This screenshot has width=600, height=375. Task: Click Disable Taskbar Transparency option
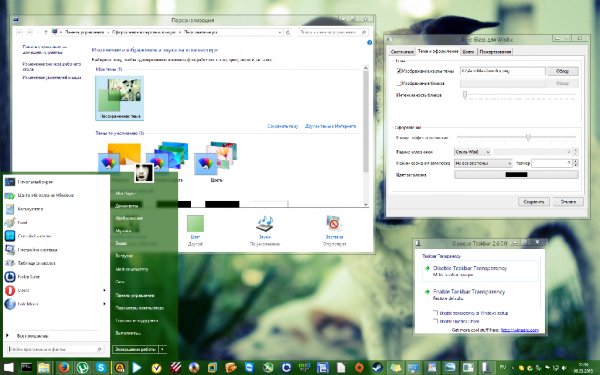[x=481, y=271]
